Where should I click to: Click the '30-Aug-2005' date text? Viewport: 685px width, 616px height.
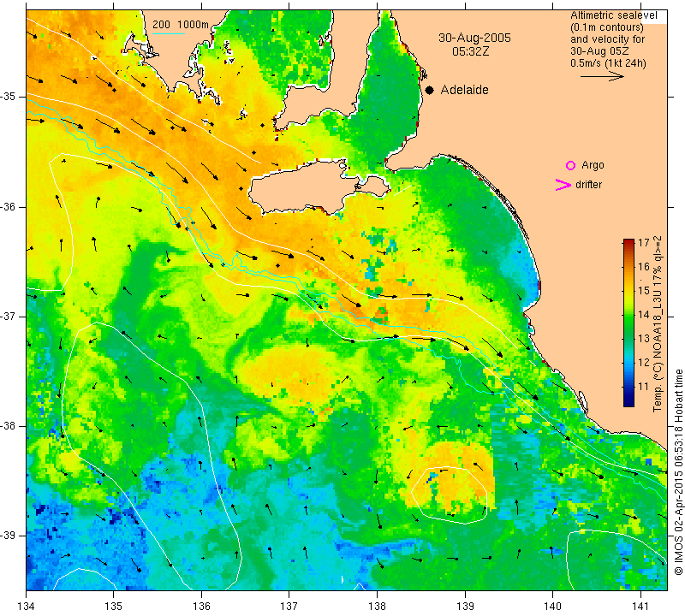click(475, 38)
